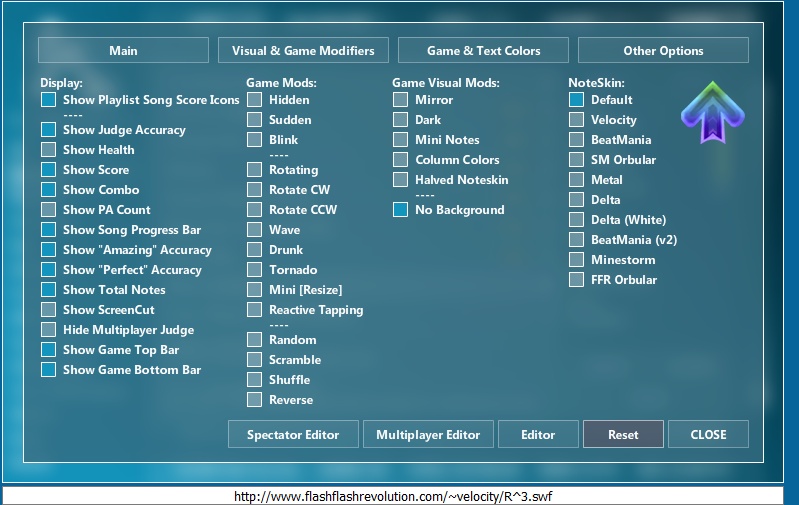Check the Reverse mod

(254, 400)
